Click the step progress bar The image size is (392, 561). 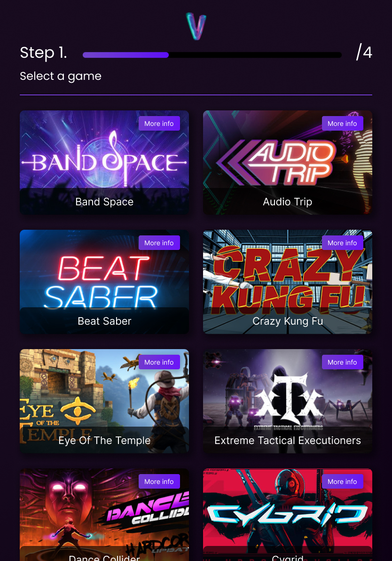(x=212, y=55)
